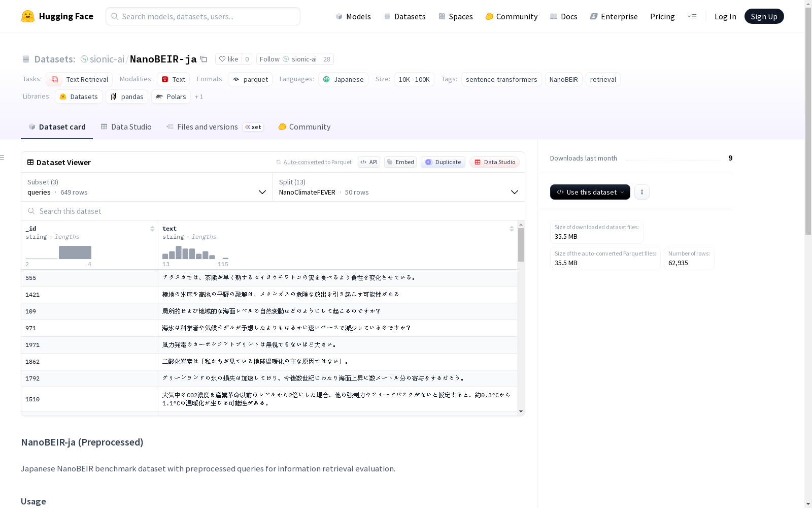Image resolution: width=812 pixels, height=508 pixels.
Task: Go to the Pricing page
Action: pyautogui.click(x=662, y=16)
